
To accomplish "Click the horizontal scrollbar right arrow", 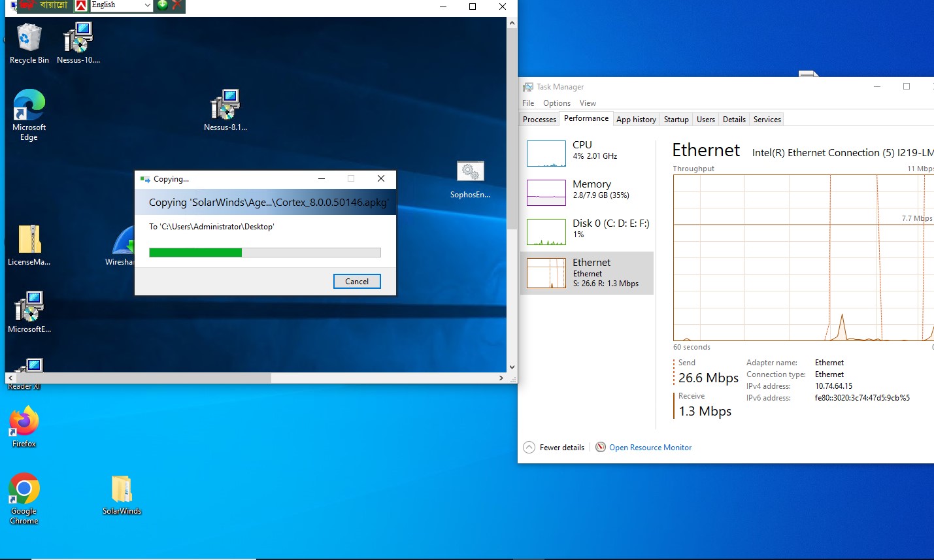I will (501, 378).
